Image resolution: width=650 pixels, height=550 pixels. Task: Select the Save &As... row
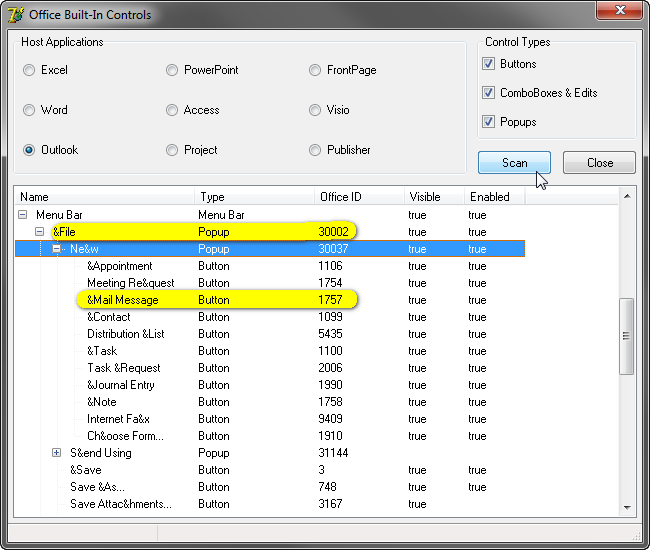(x=270, y=487)
